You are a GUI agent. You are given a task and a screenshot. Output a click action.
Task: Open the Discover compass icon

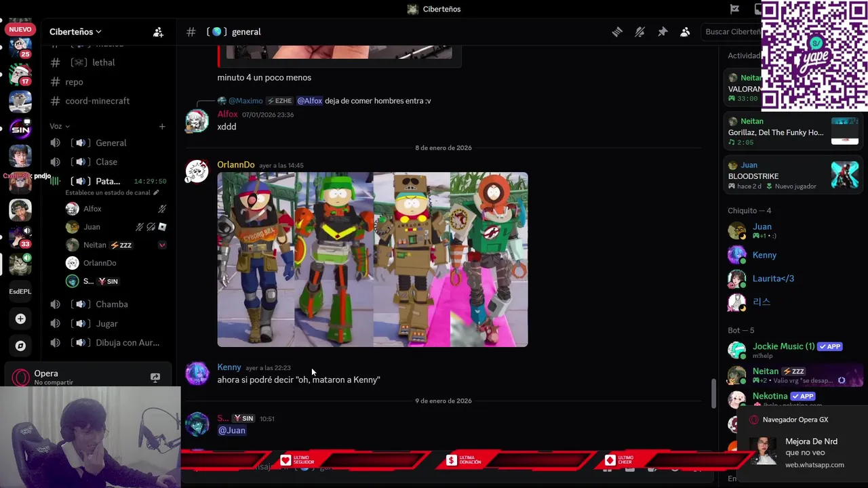click(x=20, y=346)
